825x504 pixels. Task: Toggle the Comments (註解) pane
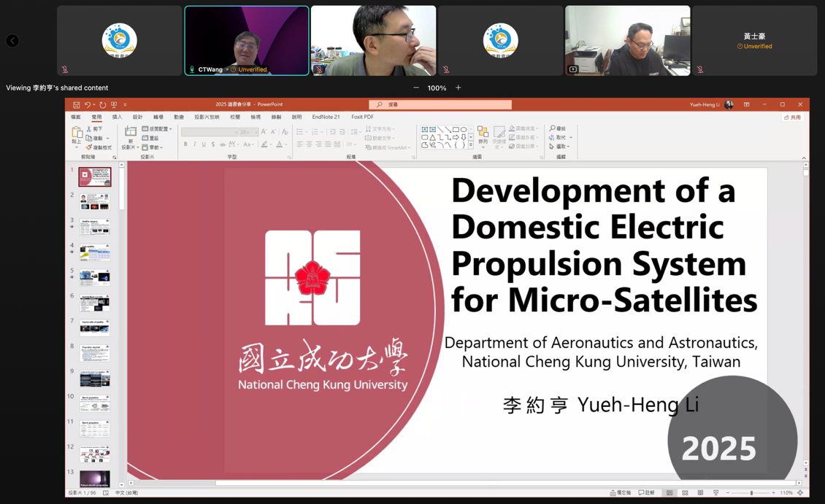coord(646,493)
